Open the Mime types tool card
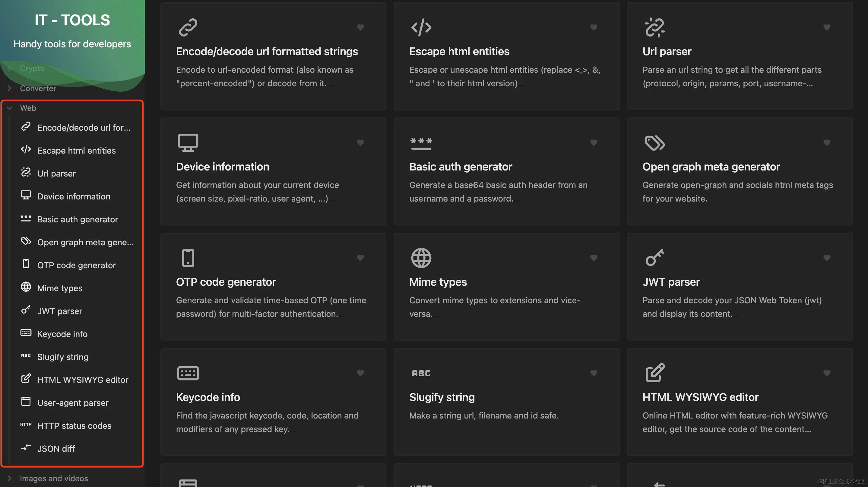Screen dimensions: 868x487 point(506,286)
